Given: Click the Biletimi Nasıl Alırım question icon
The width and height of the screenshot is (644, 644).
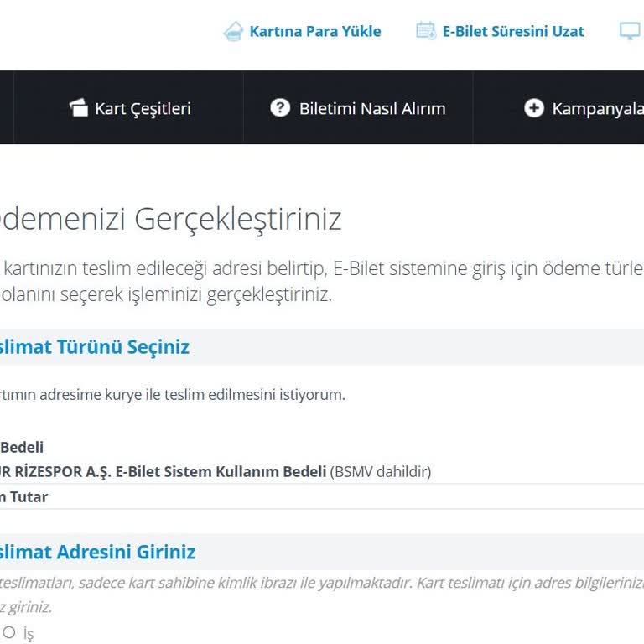Looking at the screenshot, I should (280, 107).
